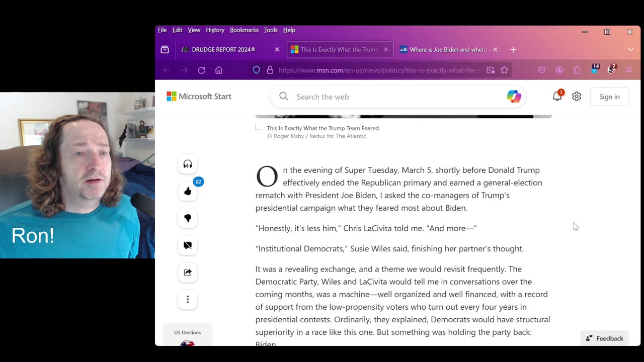The width and height of the screenshot is (644, 362).
Task: Expand the list all tabs chevron
Action: (630, 49)
